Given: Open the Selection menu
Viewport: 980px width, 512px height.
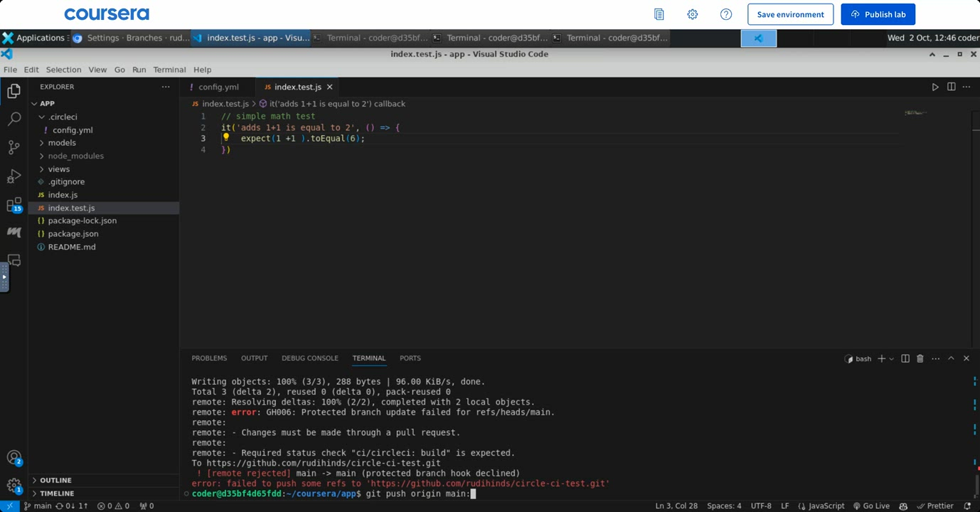Looking at the screenshot, I should [64, 70].
